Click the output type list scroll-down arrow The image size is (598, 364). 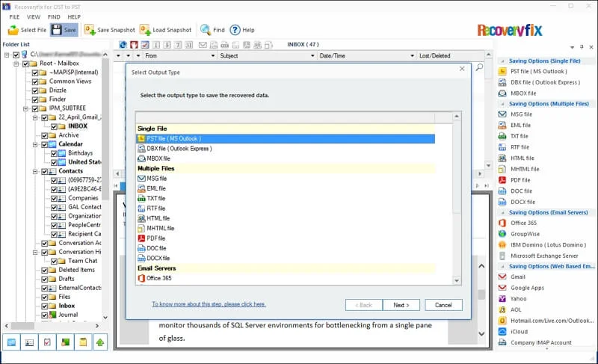tap(457, 281)
